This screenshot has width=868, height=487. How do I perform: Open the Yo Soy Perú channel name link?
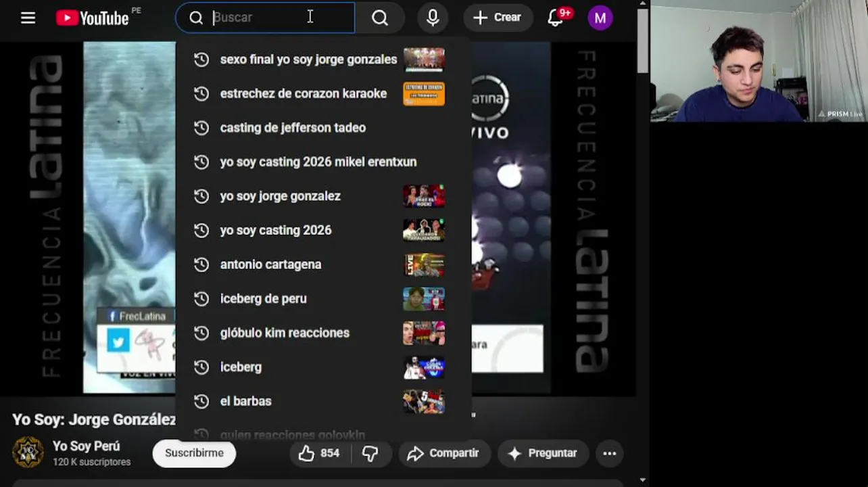(87, 446)
